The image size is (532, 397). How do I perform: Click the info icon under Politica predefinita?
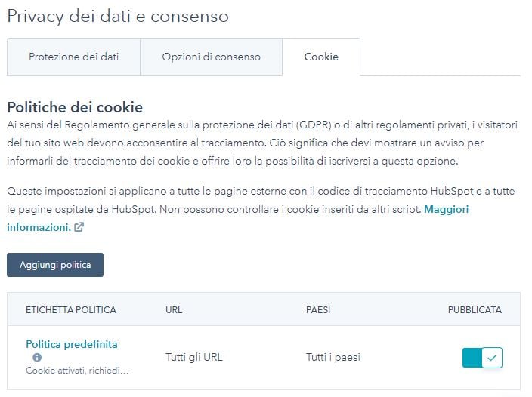[37, 357]
